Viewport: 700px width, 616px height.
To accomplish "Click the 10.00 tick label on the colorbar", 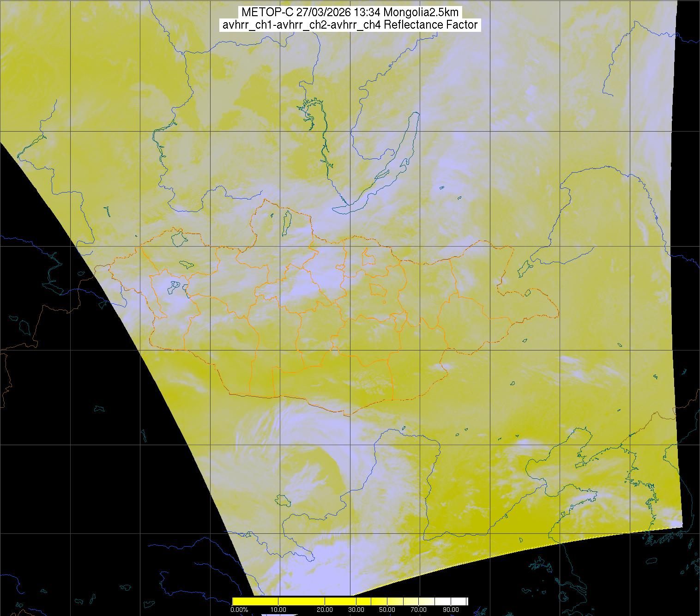I will (279, 610).
